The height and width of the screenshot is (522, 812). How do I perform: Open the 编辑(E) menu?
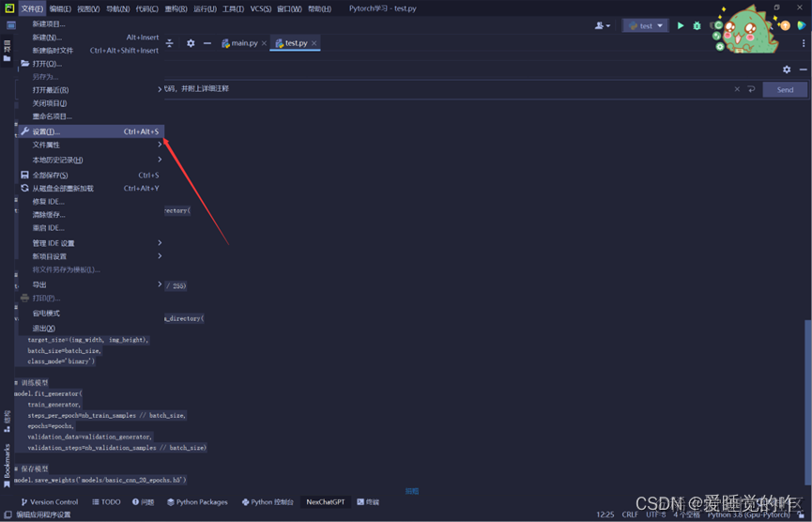pyautogui.click(x=60, y=8)
